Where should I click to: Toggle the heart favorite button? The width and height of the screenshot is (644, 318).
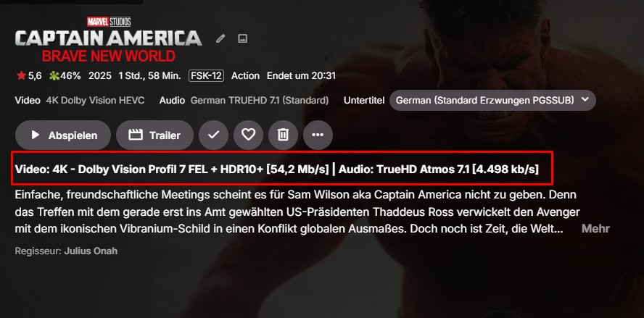click(x=249, y=135)
